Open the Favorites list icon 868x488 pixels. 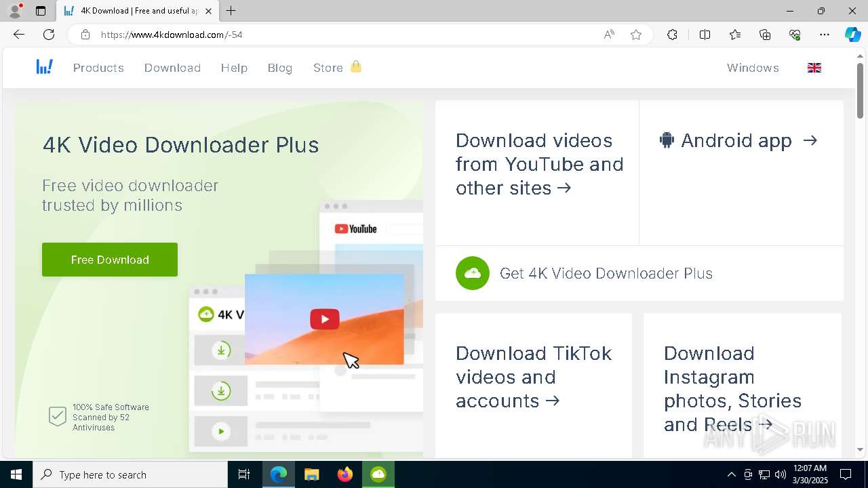tap(735, 35)
